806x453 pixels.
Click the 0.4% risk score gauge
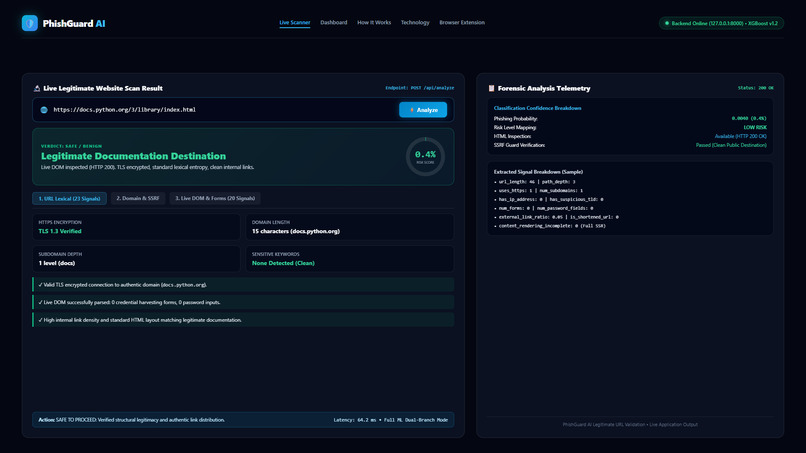tap(425, 156)
